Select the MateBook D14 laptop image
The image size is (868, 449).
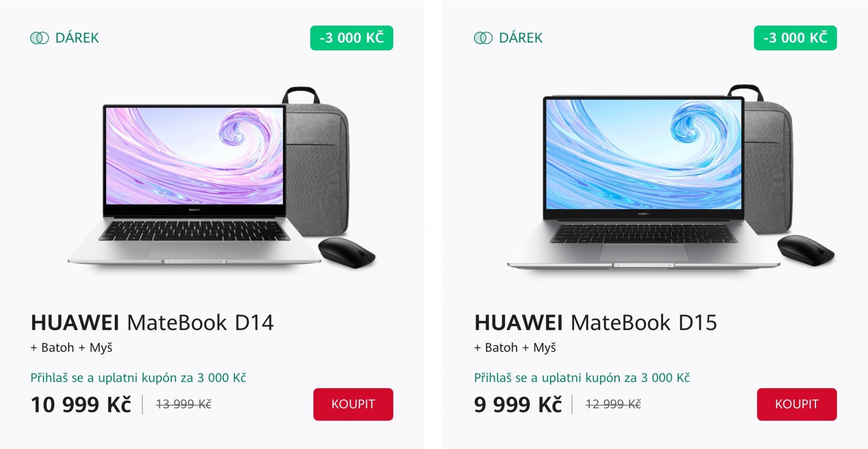[x=194, y=184]
